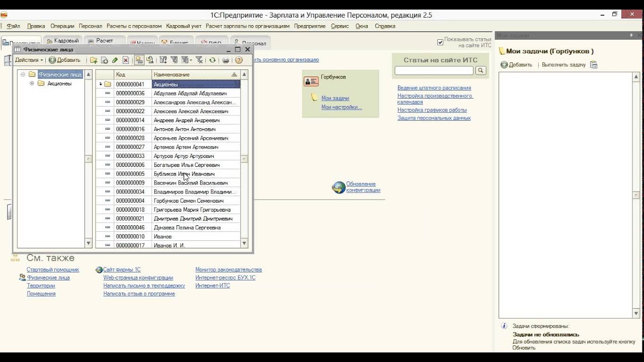Image resolution: width=644 pixels, height=362 pixels.
Task: Open Стартовый помощник link
Action: pyautogui.click(x=53, y=270)
